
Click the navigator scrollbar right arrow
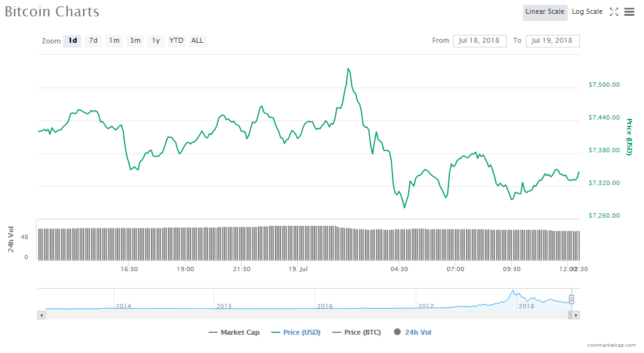tap(575, 315)
